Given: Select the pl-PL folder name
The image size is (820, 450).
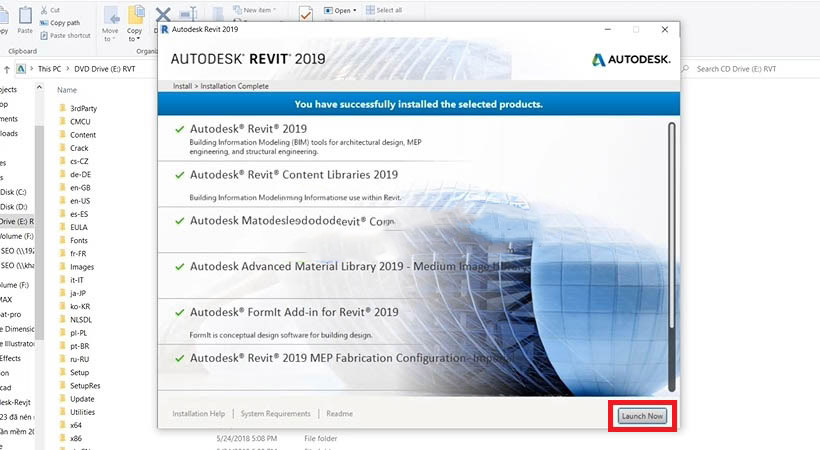Looking at the screenshot, I should tap(79, 333).
